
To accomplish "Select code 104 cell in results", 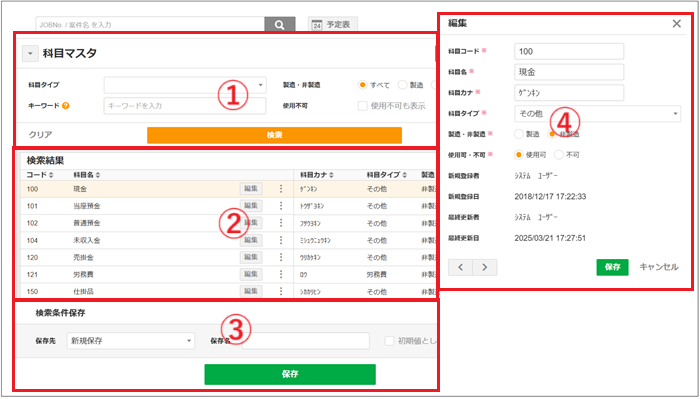I will point(32,241).
